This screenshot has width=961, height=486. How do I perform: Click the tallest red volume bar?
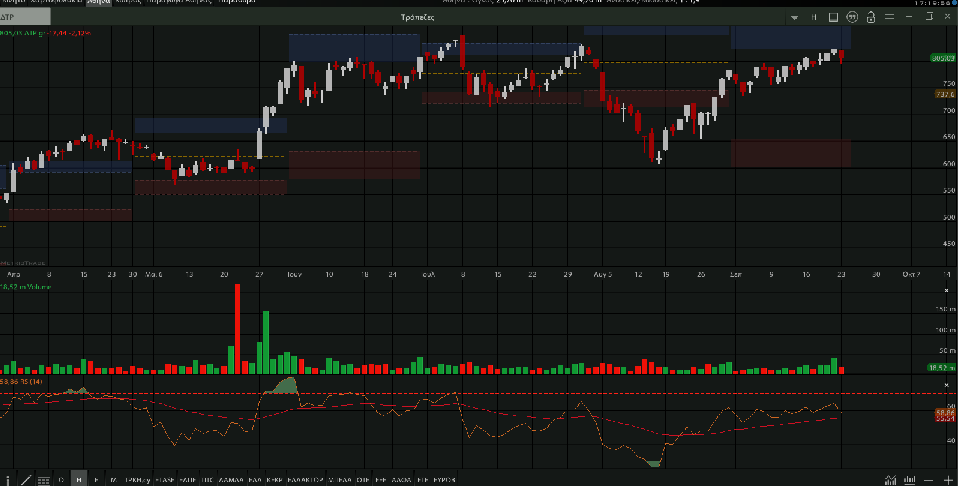(x=237, y=328)
